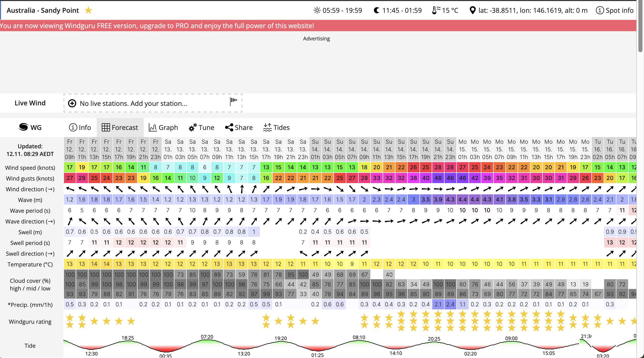Click the upgrade to PRO banner

[x=157, y=26]
